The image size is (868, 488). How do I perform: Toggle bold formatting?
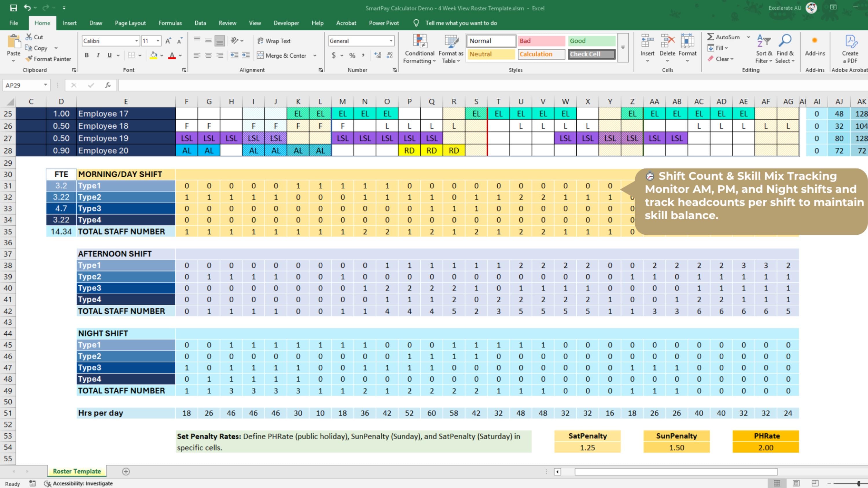coord(87,55)
